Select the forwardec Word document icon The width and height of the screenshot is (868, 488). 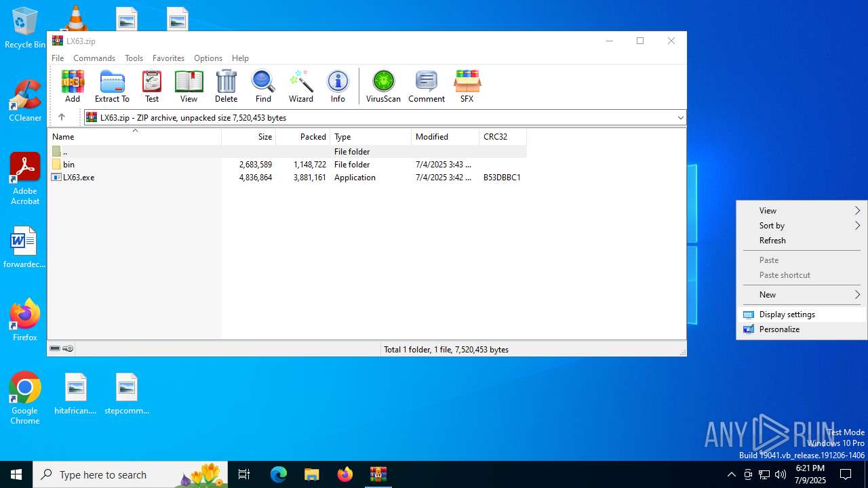click(x=24, y=247)
